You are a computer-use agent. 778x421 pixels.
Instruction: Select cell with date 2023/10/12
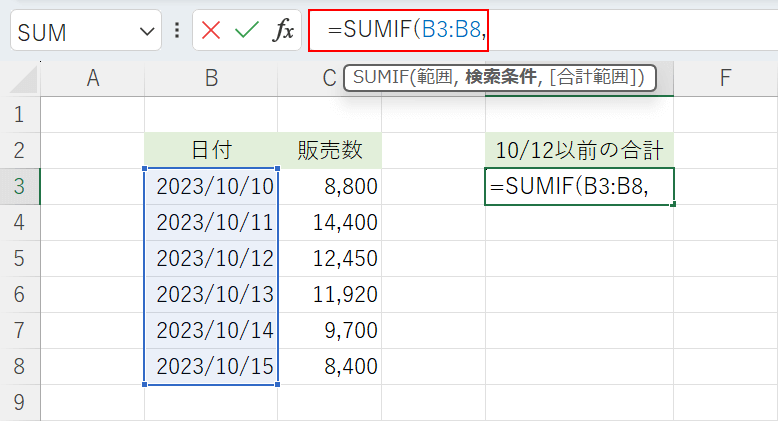point(213,258)
